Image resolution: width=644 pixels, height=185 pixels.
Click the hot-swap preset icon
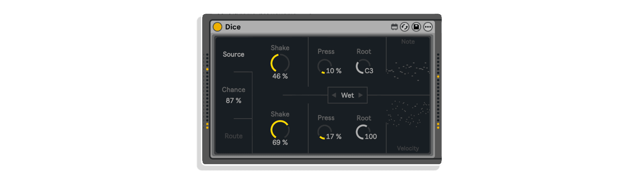(405, 27)
